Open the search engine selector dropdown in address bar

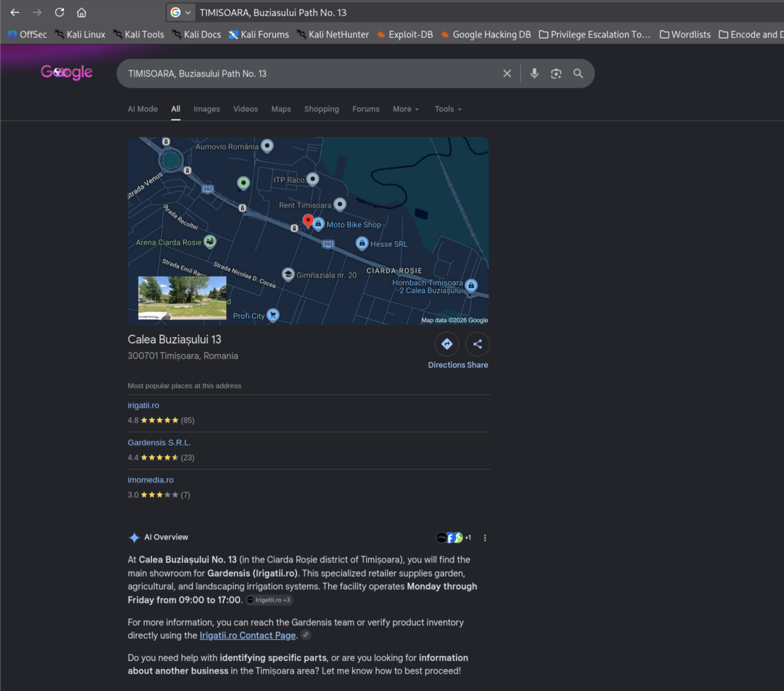click(181, 12)
